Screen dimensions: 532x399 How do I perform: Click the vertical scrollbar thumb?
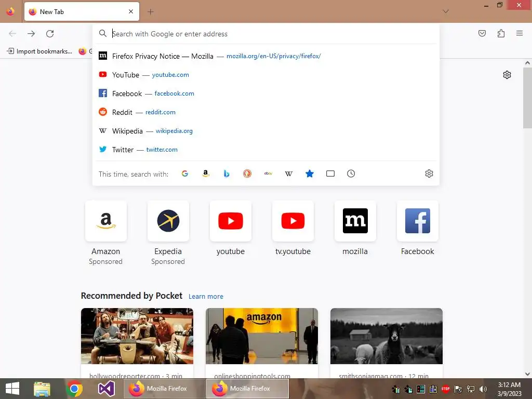(x=527, y=98)
